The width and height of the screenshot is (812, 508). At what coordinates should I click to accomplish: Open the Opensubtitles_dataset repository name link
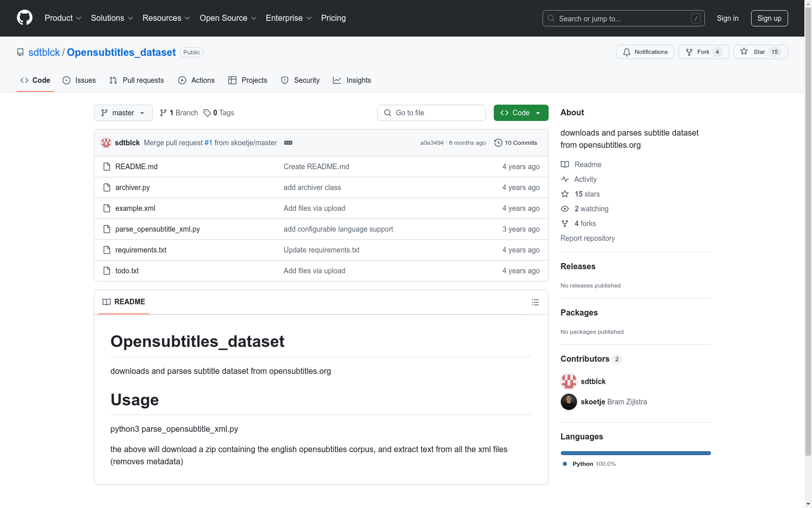[x=121, y=52]
